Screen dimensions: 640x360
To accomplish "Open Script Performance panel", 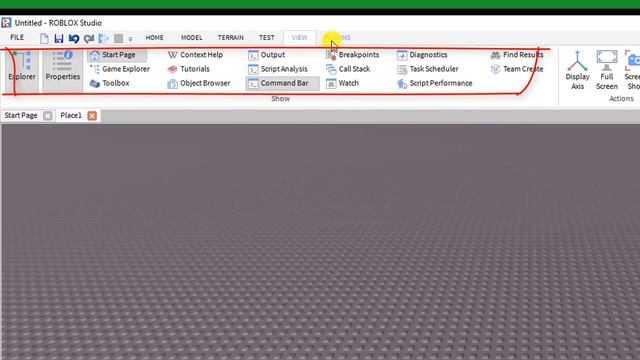I will point(434,83).
